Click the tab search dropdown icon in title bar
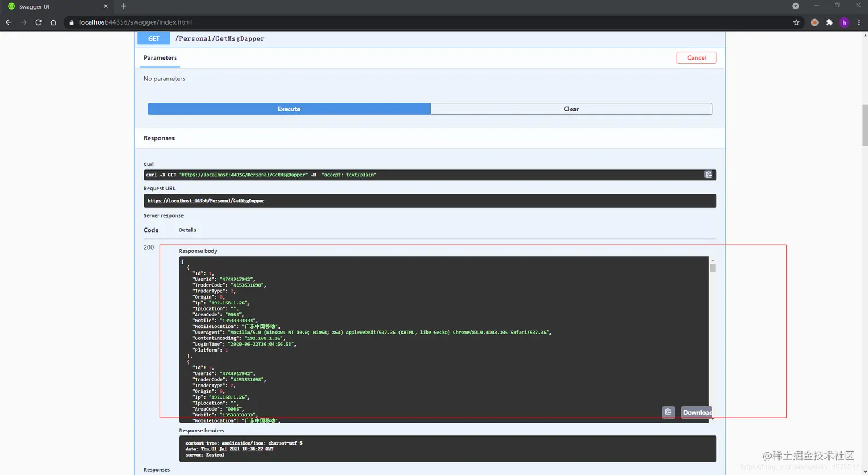This screenshot has width=868, height=475. click(796, 6)
